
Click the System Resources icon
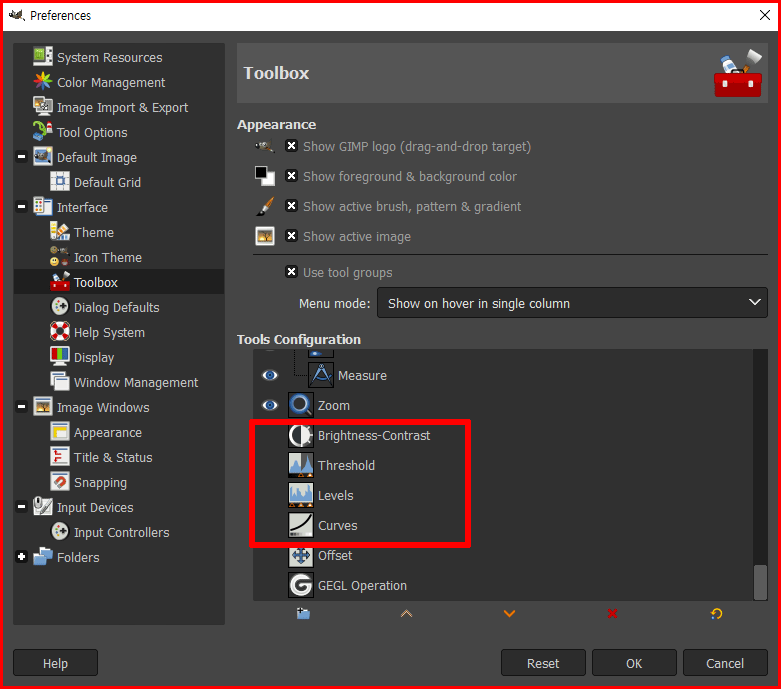(x=43, y=56)
